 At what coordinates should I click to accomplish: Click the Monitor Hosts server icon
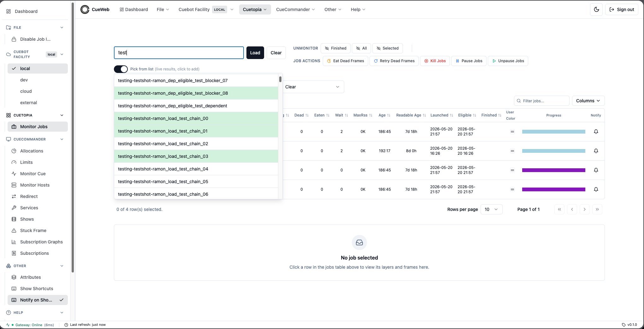pos(14,185)
